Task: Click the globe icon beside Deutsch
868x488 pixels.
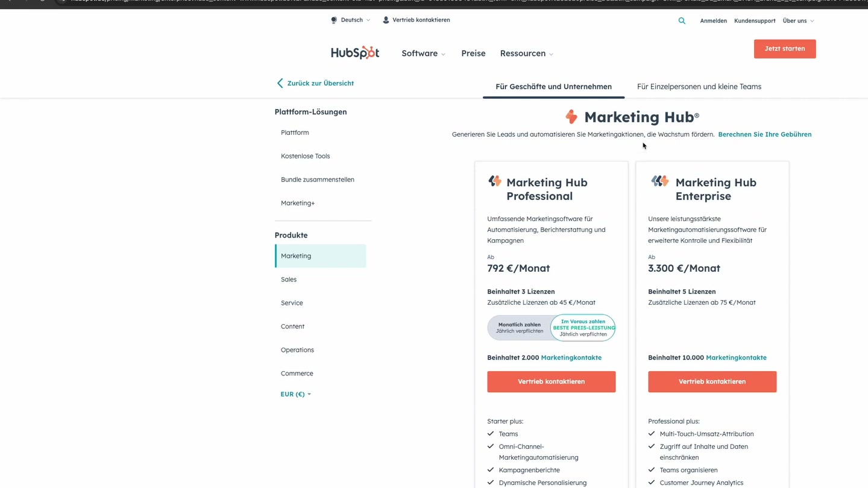Action: [x=333, y=20]
